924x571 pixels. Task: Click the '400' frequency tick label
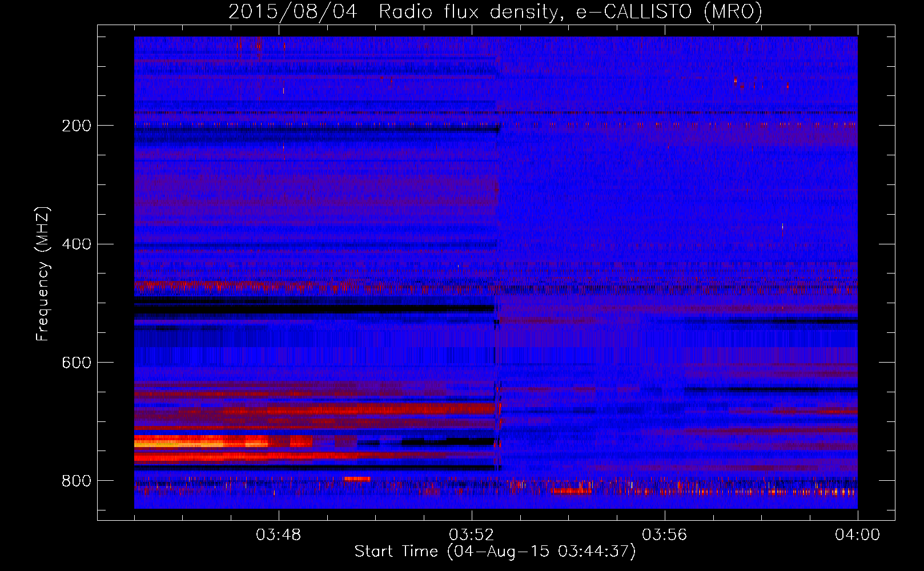[77, 244]
